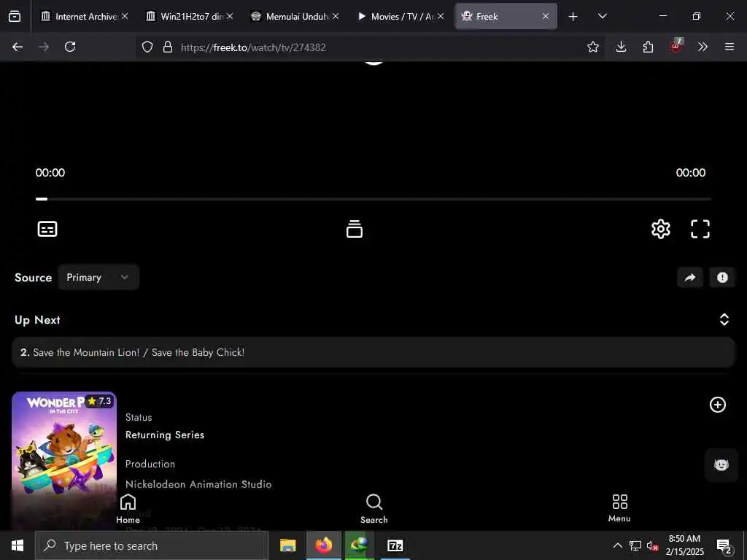Bookmark this page with star icon
Screen dimensions: 747x560
(592, 47)
